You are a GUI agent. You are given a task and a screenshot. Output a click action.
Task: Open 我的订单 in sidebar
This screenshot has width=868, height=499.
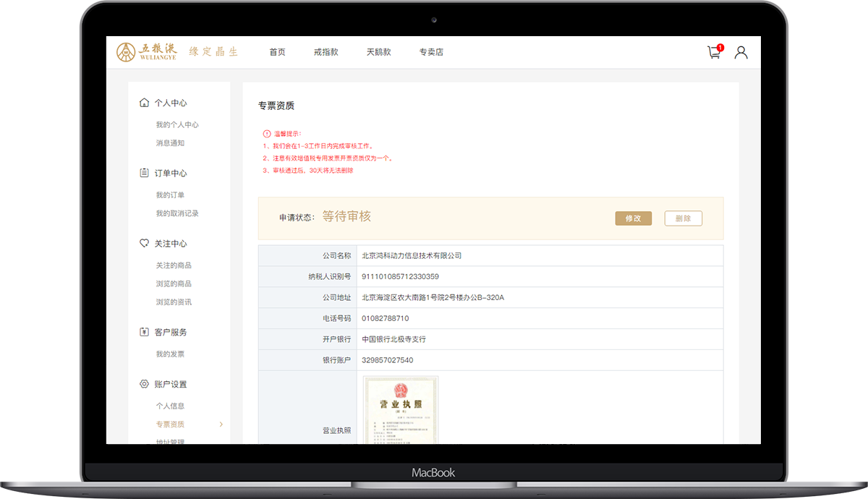pyautogui.click(x=170, y=195)
